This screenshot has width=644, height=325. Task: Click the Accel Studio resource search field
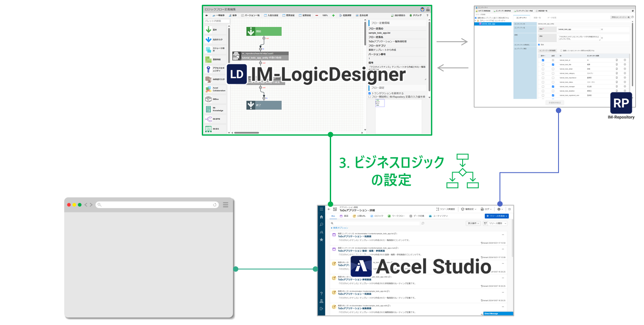point(375,223)
